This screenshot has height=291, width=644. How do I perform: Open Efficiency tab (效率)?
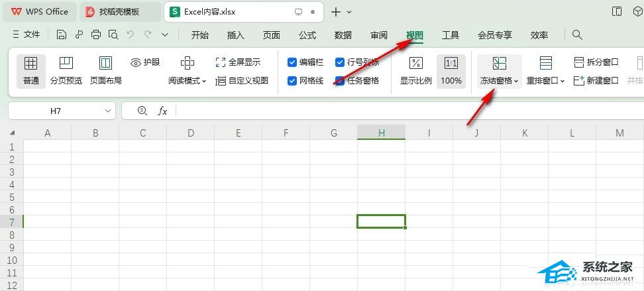(x=539, y=35)
